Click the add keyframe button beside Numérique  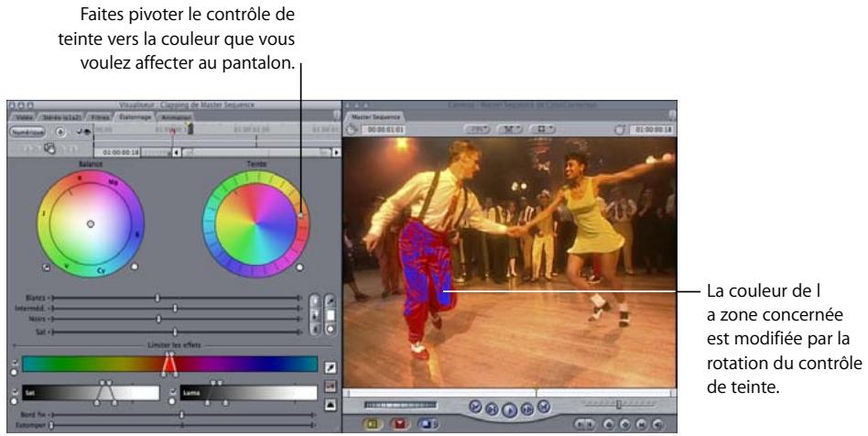60,133
